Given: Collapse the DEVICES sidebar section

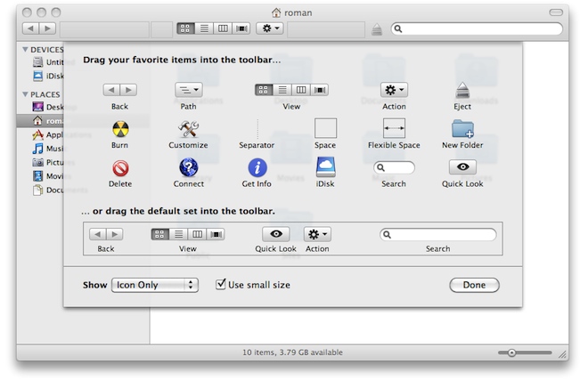Looking at the screenshot, I should point(25,50).
